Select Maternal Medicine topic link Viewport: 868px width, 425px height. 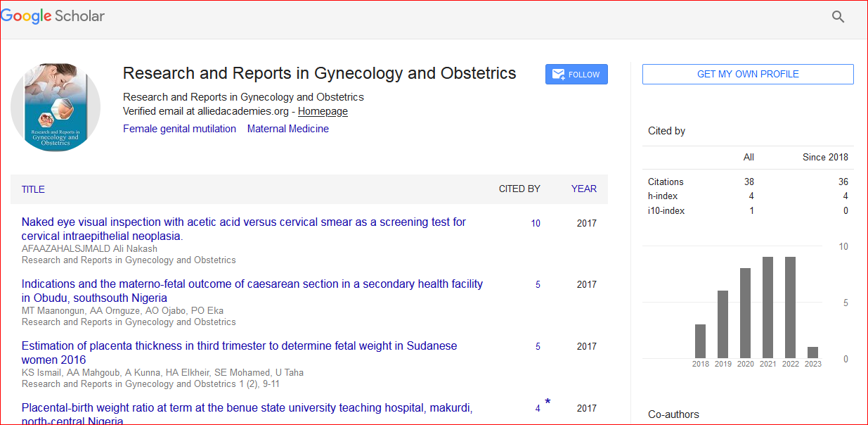coord(287,129)
